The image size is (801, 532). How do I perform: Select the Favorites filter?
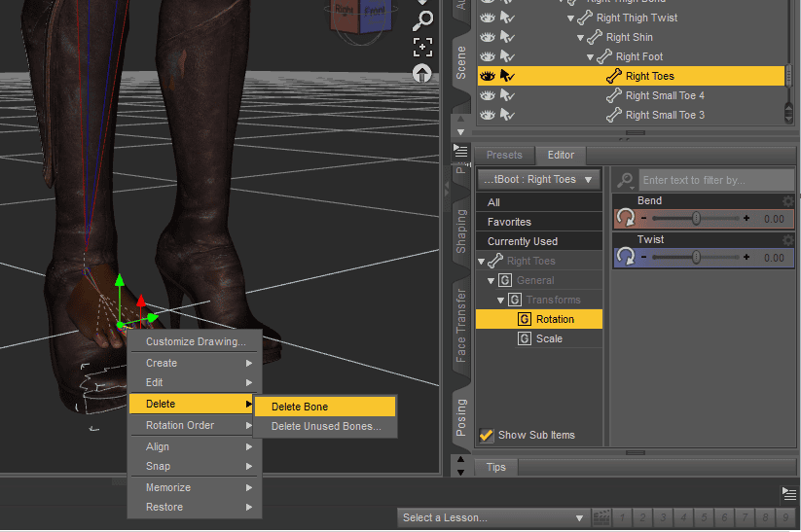[x=539, y=222]
